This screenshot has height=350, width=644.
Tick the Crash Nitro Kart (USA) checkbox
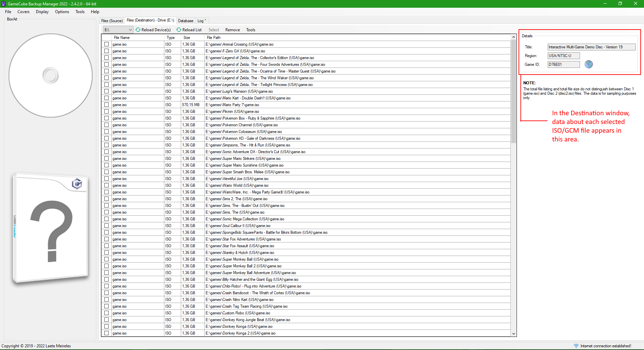tap(106, 300)
